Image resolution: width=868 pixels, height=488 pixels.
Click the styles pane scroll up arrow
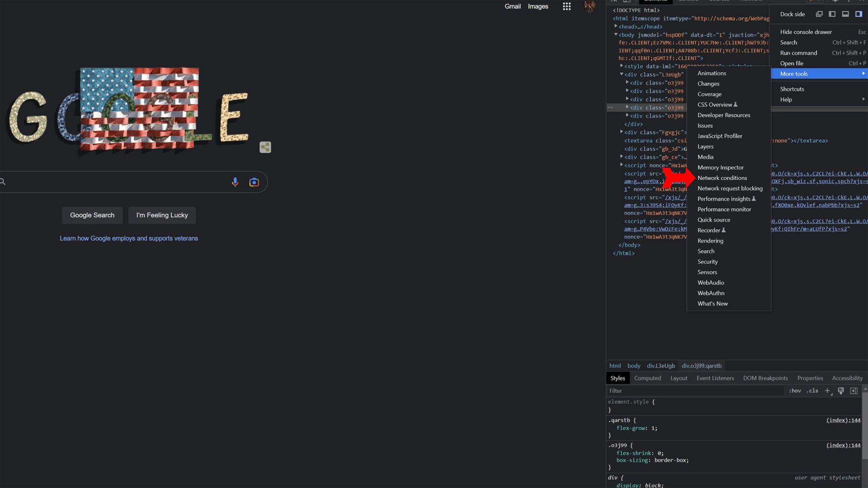click(865, 389)
